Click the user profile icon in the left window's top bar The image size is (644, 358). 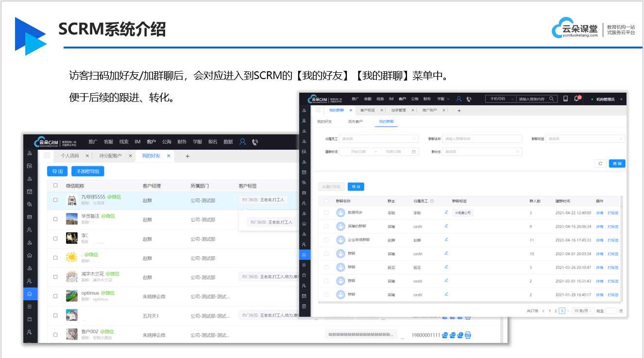click(x=243, y=142)
